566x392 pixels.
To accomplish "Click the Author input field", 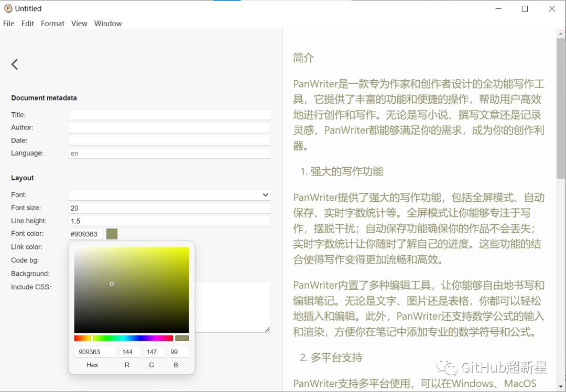I will tap(169, 127).
